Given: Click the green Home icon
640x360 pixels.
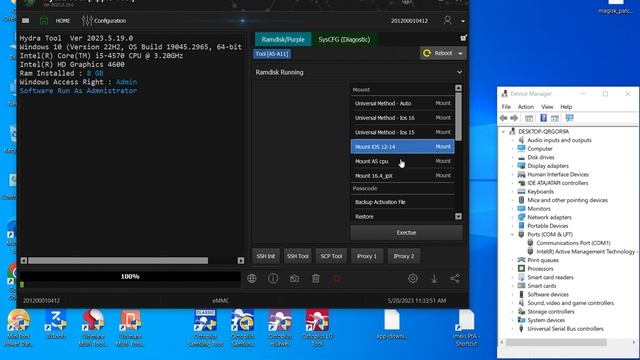Looking at the screenshot, I should (44, 20).
